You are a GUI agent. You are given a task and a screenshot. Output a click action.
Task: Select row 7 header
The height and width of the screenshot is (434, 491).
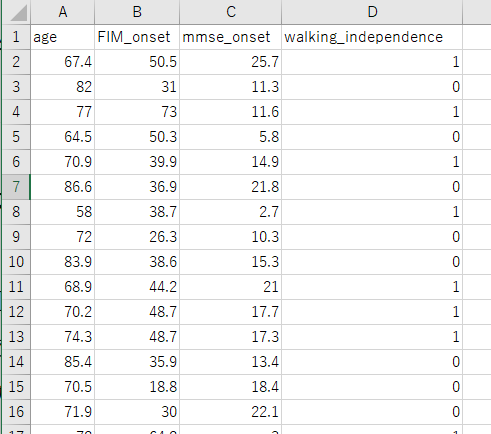[x=17, y=187]
